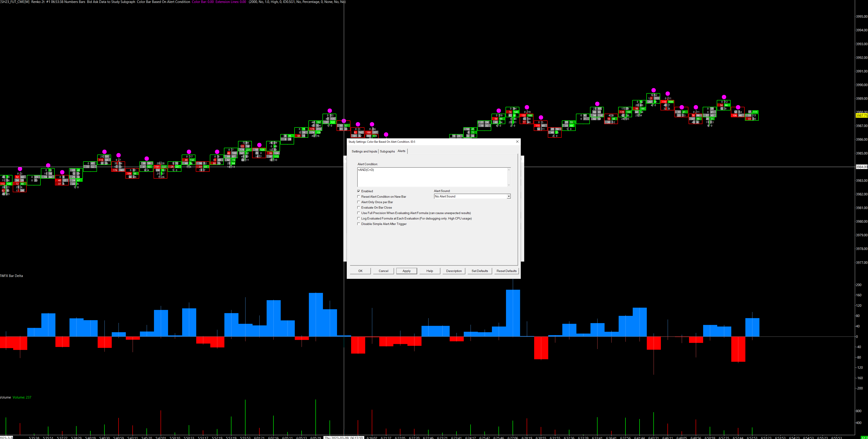
Task: Click the Reset Defaults button
Action: coord(506,271)
